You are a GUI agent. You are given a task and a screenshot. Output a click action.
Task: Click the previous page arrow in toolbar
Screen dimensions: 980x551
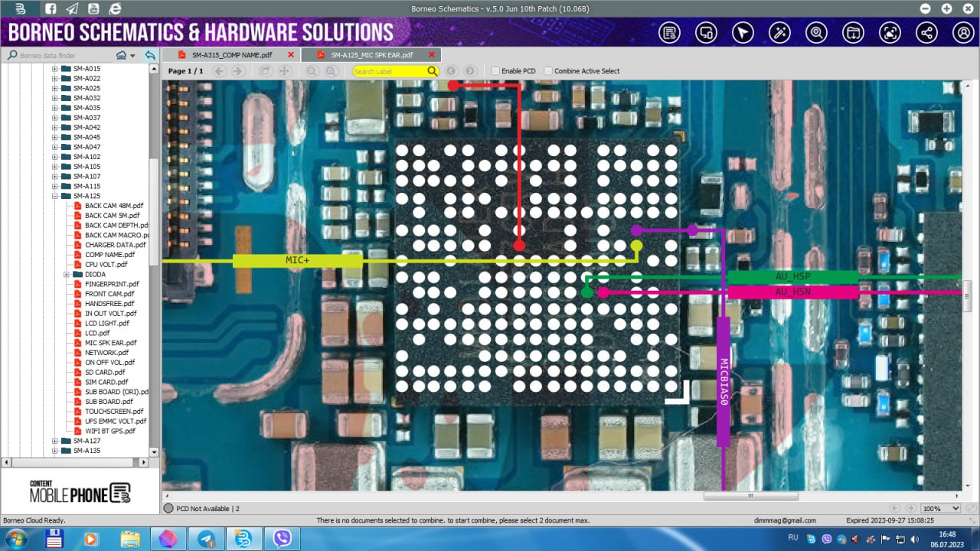tap(220, 71)
